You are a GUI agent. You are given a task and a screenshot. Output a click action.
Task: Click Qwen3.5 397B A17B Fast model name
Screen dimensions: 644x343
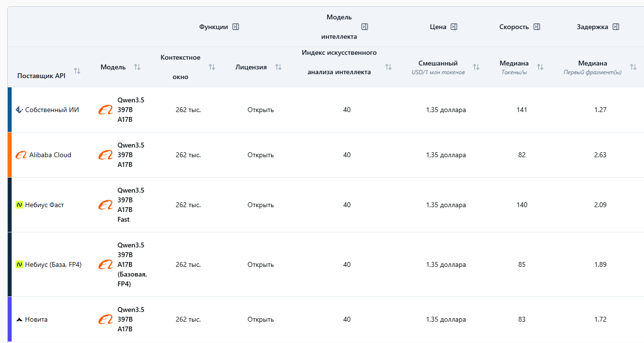(x=130, y=205)
